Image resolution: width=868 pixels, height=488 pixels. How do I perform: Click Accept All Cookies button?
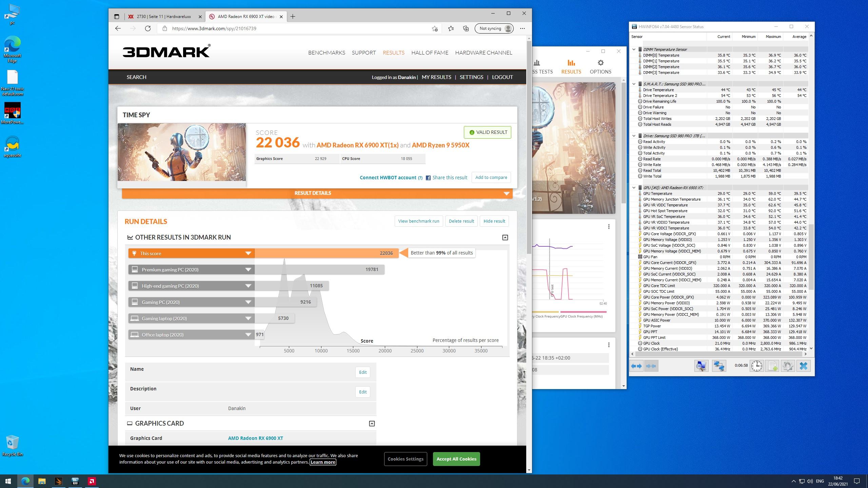[456, 459]
